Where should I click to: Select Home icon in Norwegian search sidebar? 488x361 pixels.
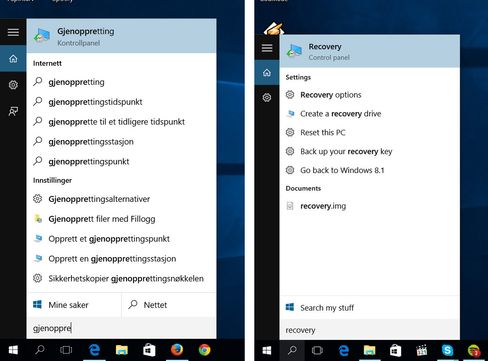pos(13,59)
